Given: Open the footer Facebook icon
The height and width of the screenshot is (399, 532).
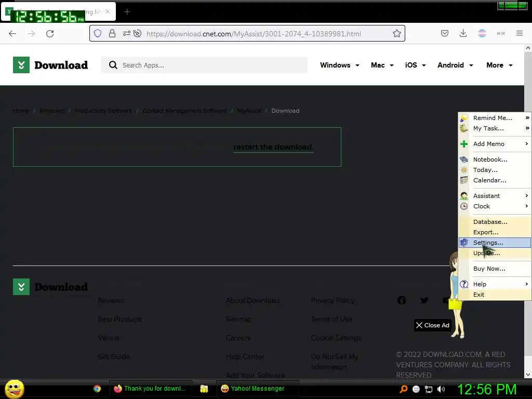Looking at the screenshot, I should 402,300.
